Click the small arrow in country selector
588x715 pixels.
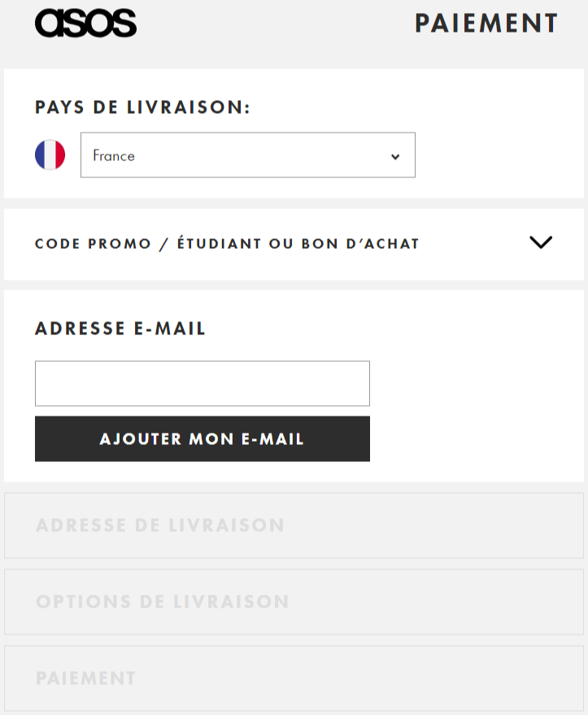[x=395, y=156]
